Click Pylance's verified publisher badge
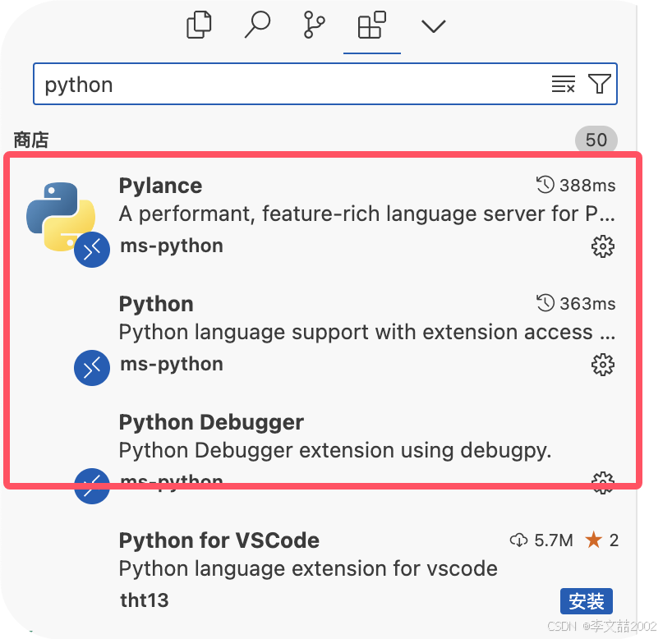 91,251
